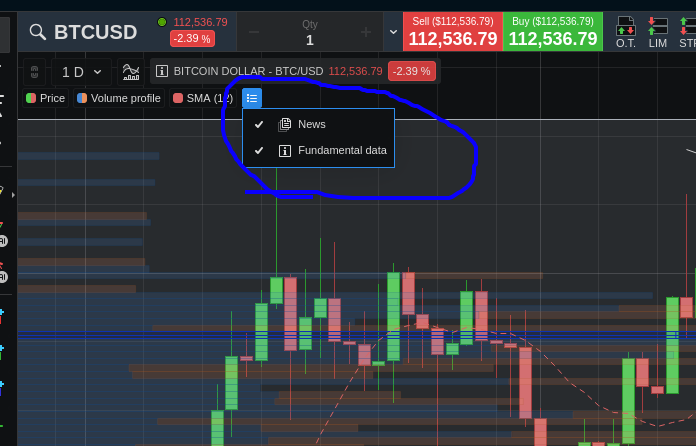The height and width of the screenshot is (446, 696).
Task: Click BITCOIN DOLLAR - BTC/USD title
Action: point(248,71)
